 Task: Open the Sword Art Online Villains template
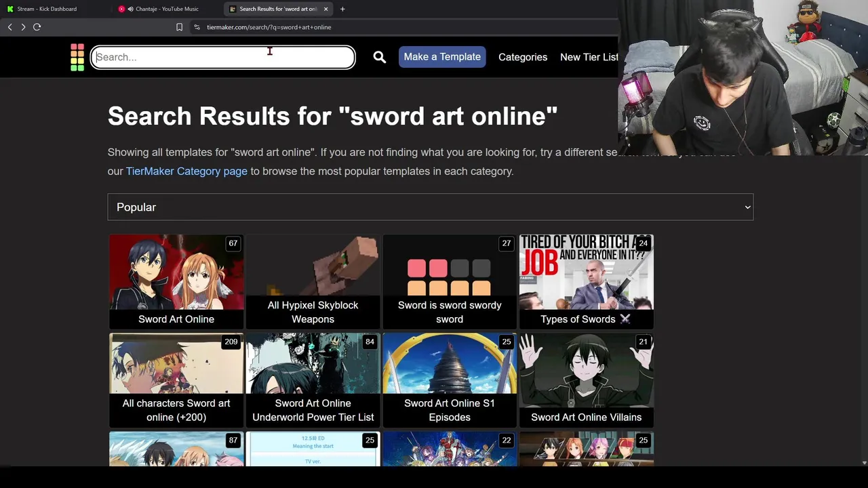pyautogui.click(x=586, y=380)
